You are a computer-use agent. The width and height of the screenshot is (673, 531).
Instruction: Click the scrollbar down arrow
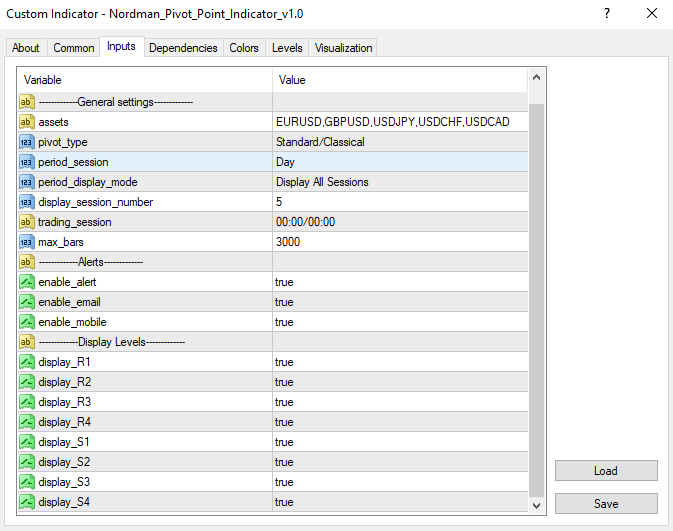(537, 506)
